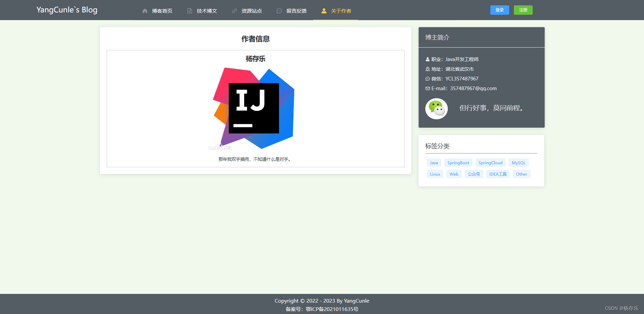Click the chat icon next to 微信
The width and height of the screenshot is (644, 314).
coord(428,79)
